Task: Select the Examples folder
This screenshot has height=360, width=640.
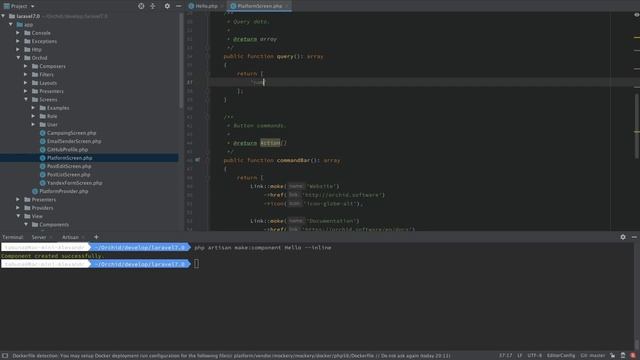Action: 58,108
